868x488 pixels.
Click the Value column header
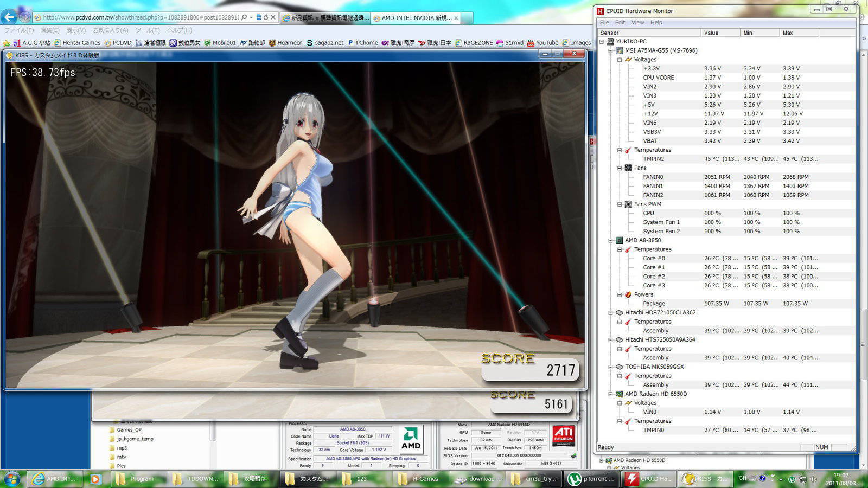point(720,33)
